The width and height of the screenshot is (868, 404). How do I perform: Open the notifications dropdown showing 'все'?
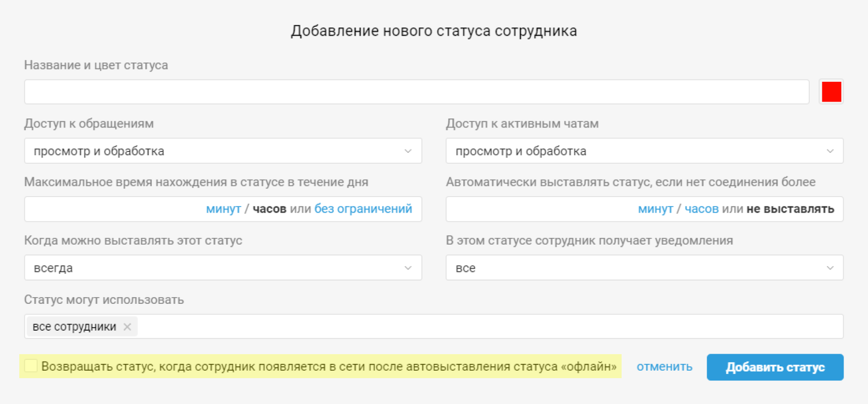pos(645,268)
